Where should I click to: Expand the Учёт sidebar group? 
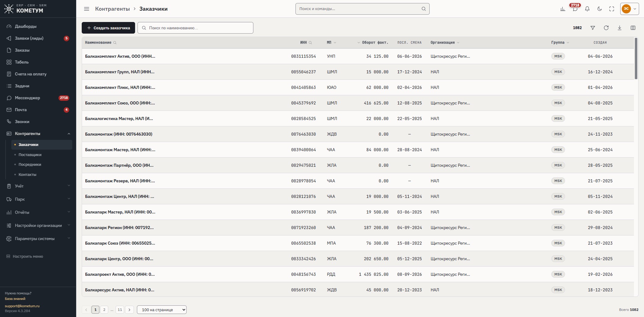point(38,186)
